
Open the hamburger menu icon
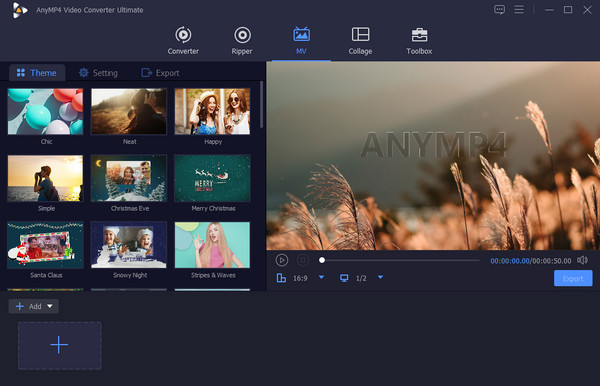point(519,10)
